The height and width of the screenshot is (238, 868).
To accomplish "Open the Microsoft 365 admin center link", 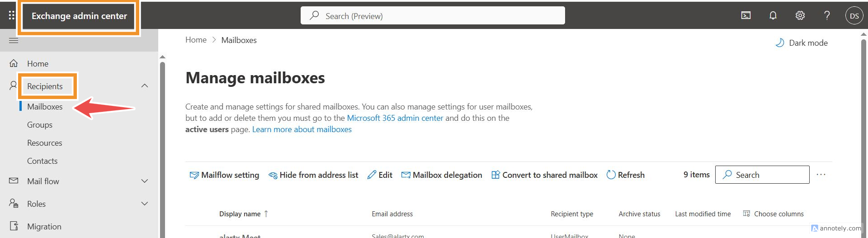I will 395,118.
